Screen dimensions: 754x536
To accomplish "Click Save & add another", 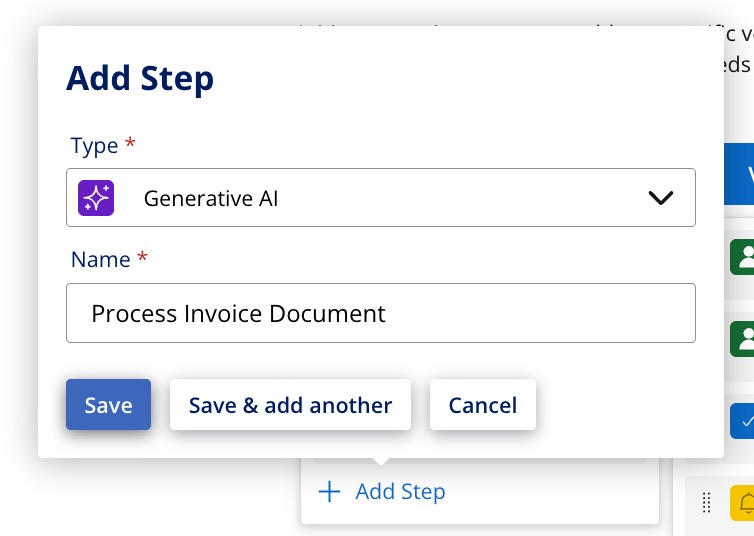I will (x=290, y=405).
